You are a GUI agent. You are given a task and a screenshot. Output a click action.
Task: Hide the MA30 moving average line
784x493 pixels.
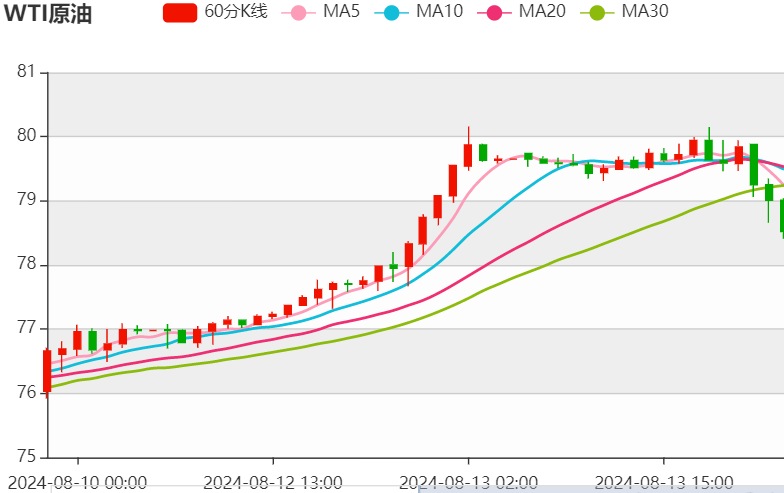pyautogui.click(x=624, y=12)
